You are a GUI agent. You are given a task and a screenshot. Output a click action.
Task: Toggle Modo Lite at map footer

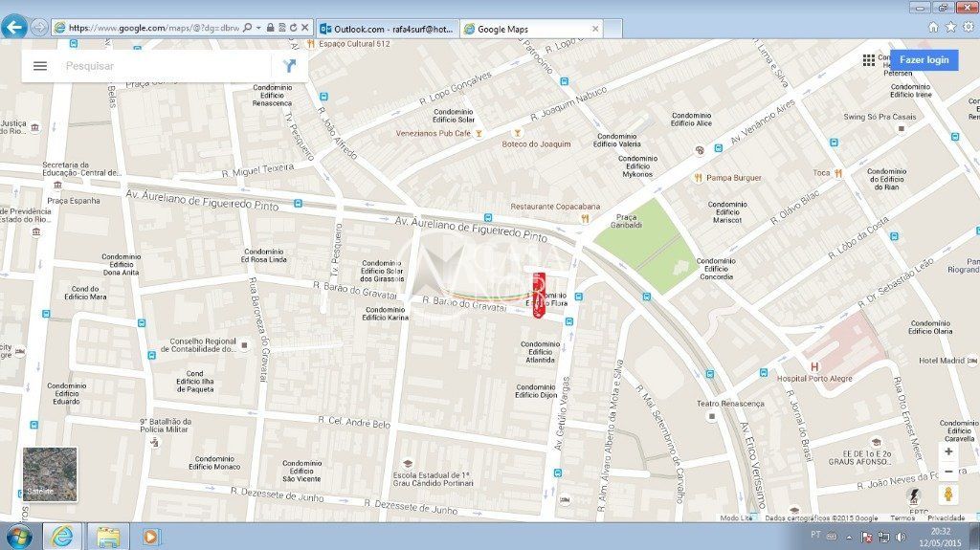coord(736,518)
